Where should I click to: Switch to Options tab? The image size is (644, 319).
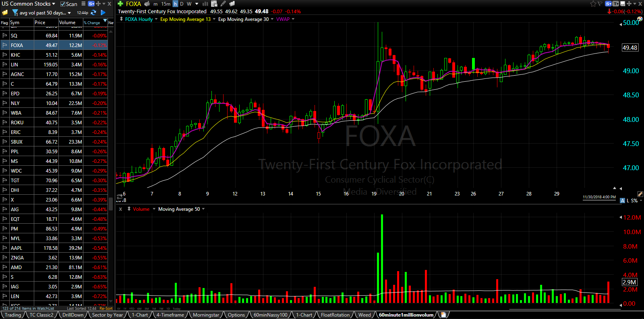point(236,315)
